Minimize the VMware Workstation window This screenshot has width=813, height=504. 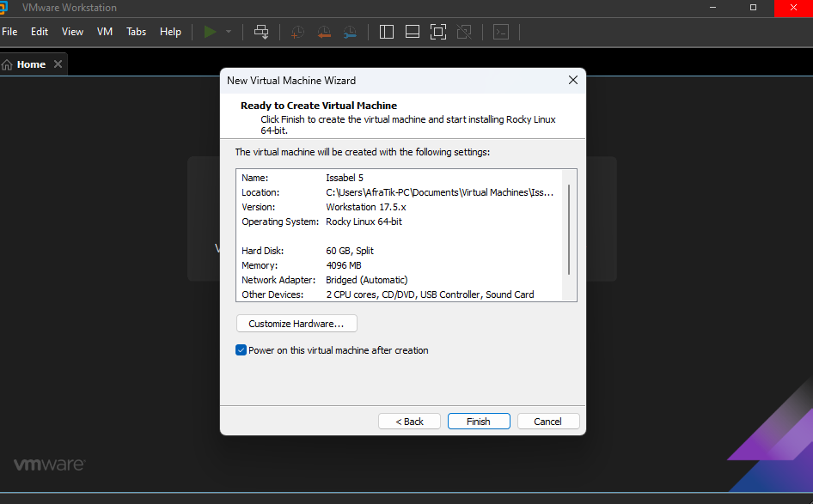click(713, 8)
